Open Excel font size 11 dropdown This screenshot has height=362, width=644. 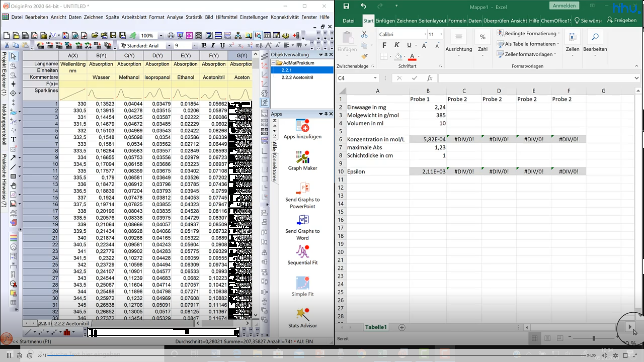[441, 34]
